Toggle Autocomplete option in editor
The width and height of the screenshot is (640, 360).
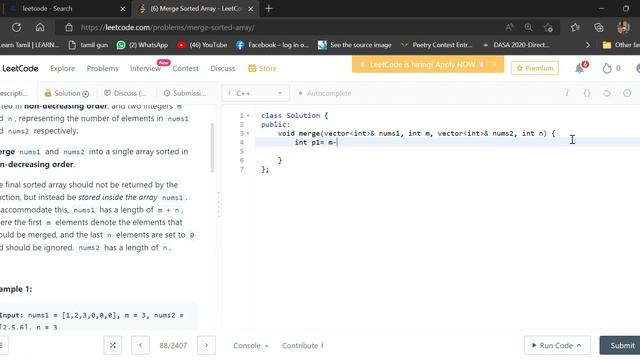click(x=325, y=93)
